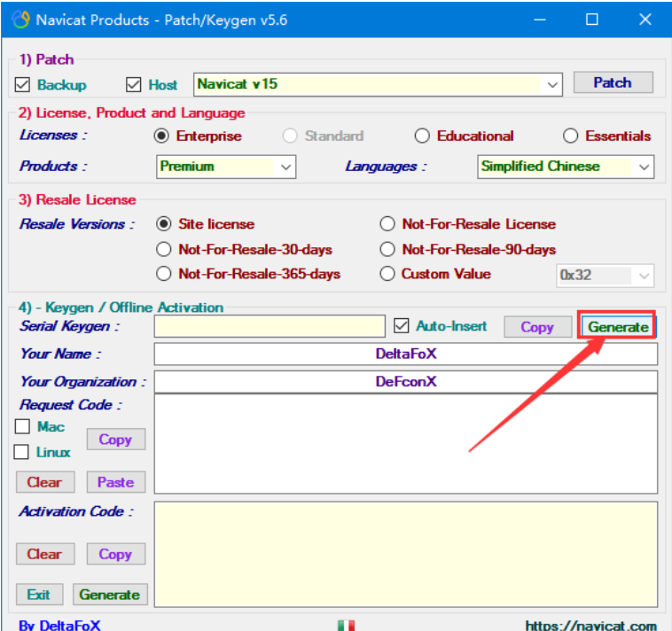The width and height of the screenshot is (672, 631).
Task: Select the Enterprise license radio button
Action: (x=161, y=136)
